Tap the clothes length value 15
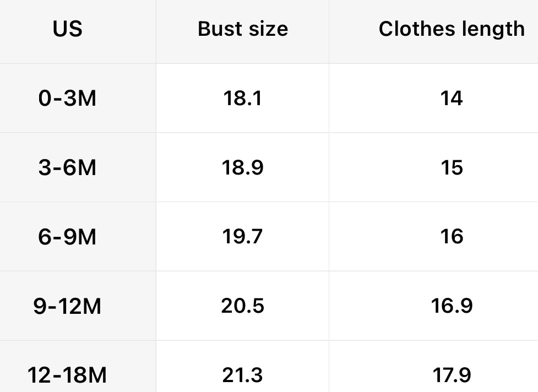 click(x=452, y=167)
